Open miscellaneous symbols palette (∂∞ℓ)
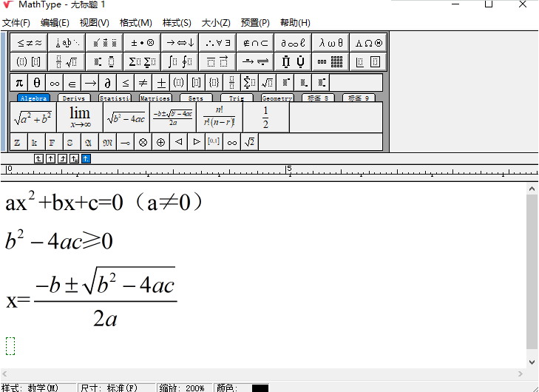 [x=294, y=43]
